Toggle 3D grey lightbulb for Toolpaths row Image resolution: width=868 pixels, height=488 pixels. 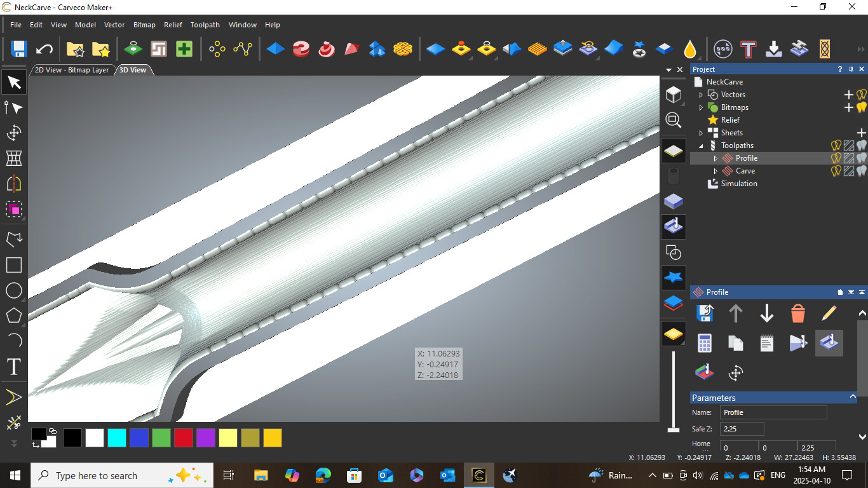tap(862, 146)
